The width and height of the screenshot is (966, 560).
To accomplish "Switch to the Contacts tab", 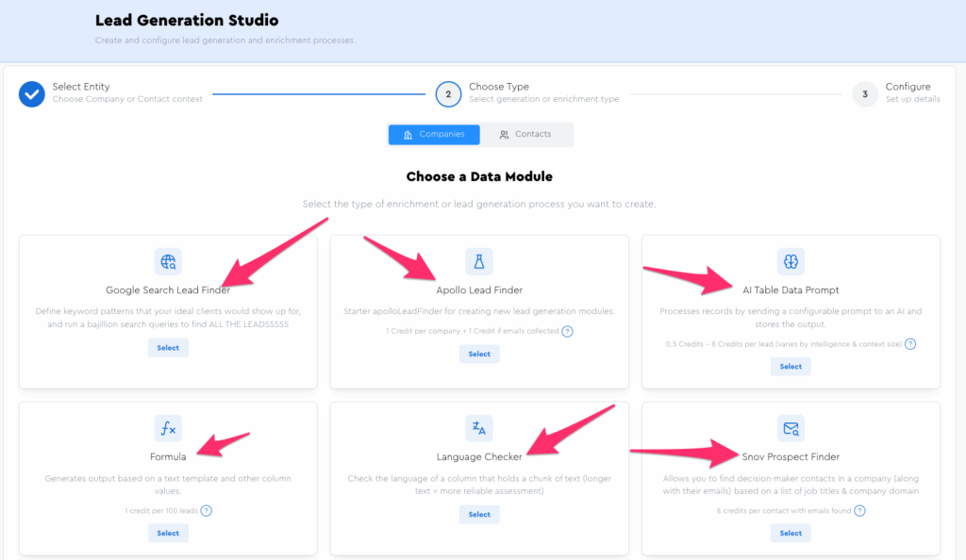I will 525,135.
